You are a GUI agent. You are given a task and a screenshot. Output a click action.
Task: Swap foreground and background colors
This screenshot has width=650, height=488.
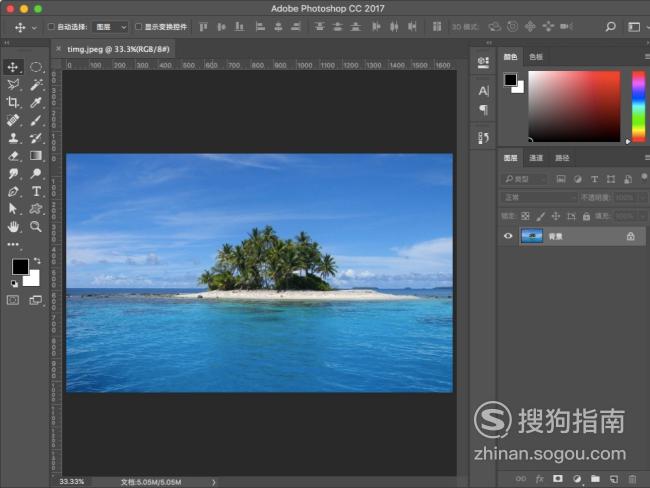tap(37, 260)
